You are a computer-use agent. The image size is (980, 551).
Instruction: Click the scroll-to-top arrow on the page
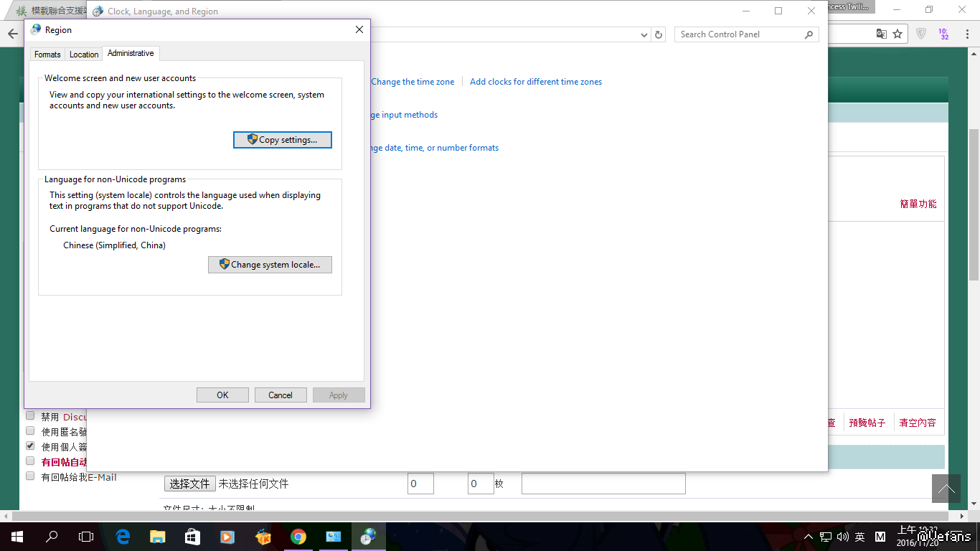click(946, 489)
